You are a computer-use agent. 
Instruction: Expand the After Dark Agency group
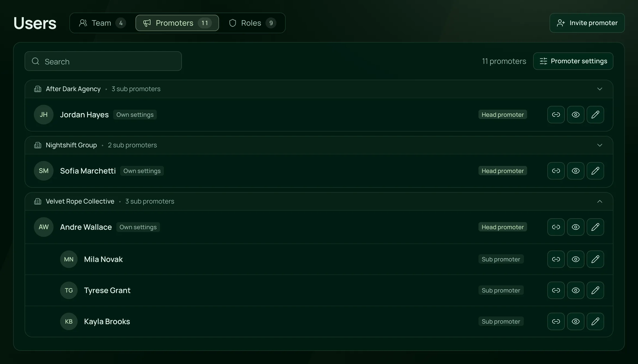[599, 89]
